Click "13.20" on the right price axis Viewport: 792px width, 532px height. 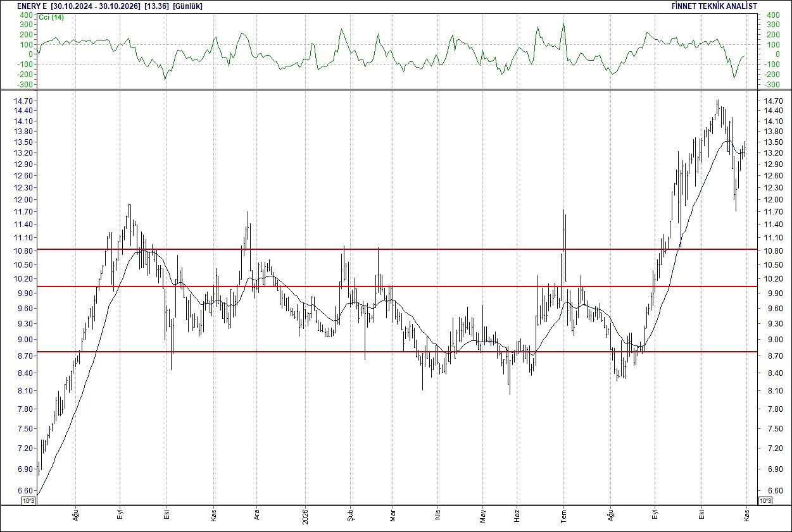[x=772, y=153]
